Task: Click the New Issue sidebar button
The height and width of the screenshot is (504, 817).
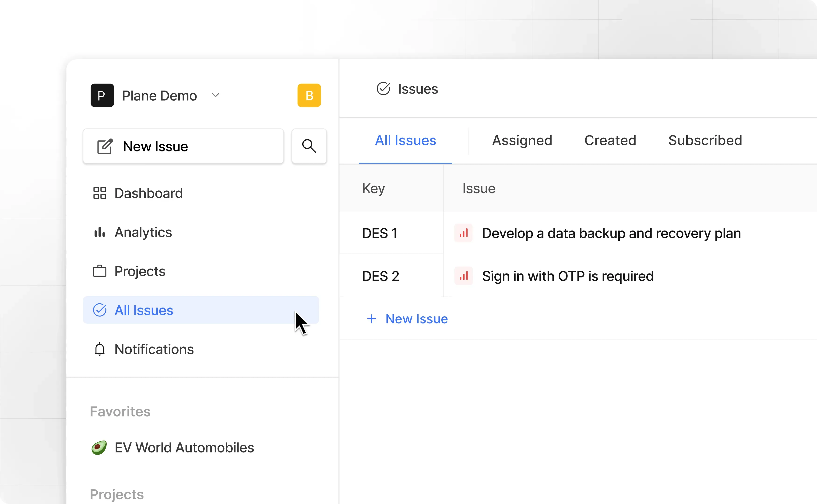Action: pyautogui.click(x=183, y=146)
